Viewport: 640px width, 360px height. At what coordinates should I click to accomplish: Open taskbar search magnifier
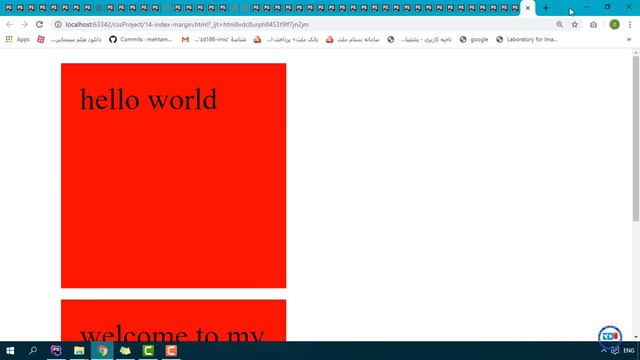[x=33, y=351]
